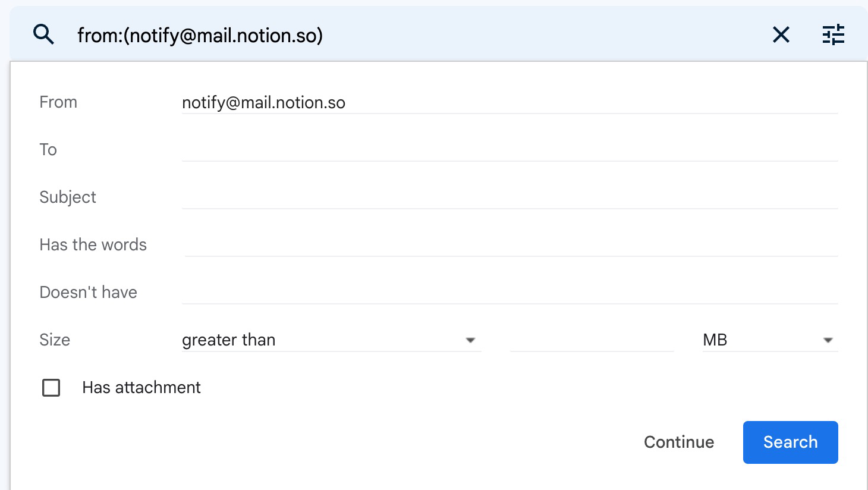868x490 pixels.
Task: Click the From field containing notify@mail.notion.so
Action: pyautogui.click(x=510, y=102)
